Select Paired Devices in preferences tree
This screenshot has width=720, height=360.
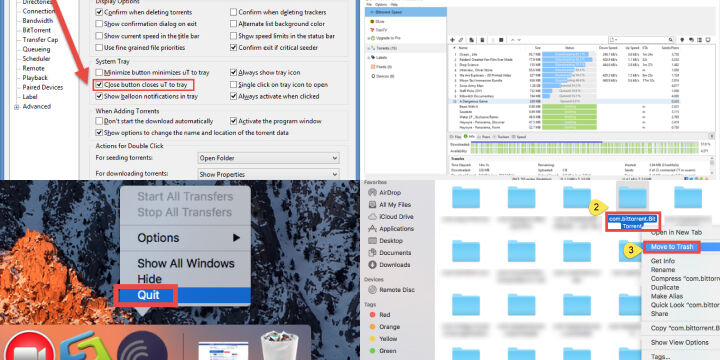click(43, 87)
